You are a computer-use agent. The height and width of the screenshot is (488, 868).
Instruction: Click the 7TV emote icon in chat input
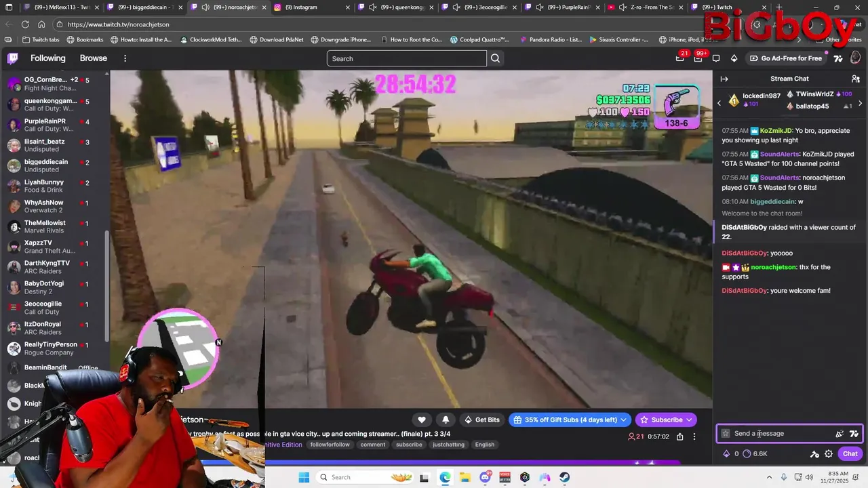[854, 434]
